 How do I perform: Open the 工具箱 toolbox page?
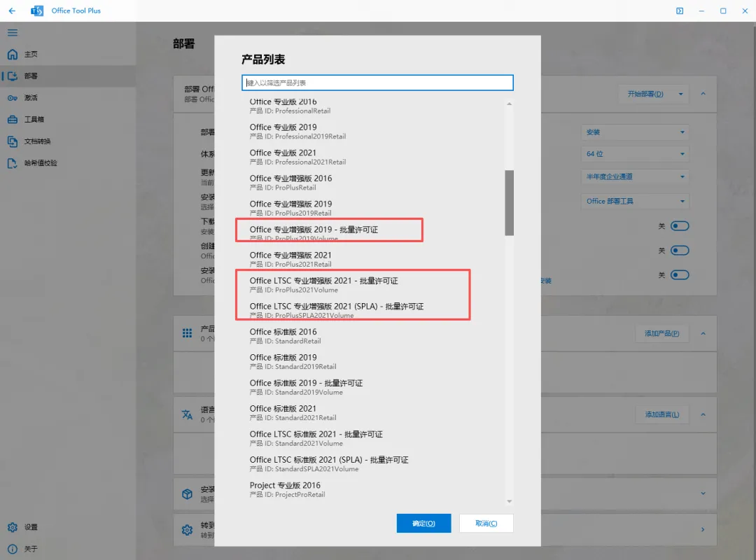(68, 120)
